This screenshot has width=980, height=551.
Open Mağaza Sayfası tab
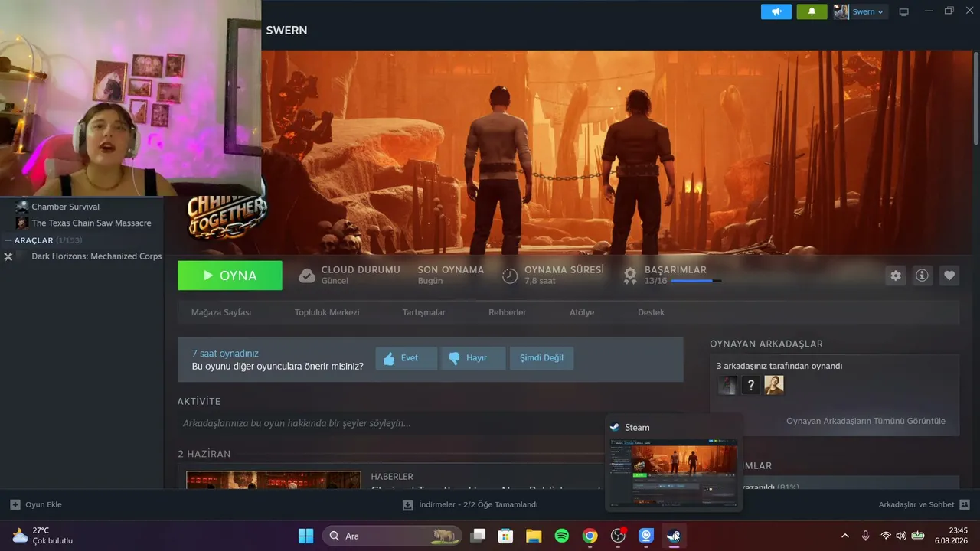coord(221,312)
